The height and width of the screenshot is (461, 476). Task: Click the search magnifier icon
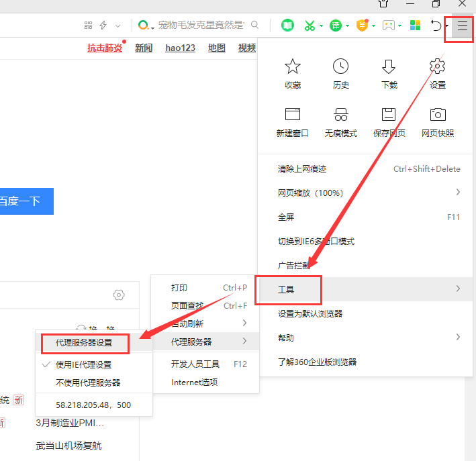tap(255, 25)
